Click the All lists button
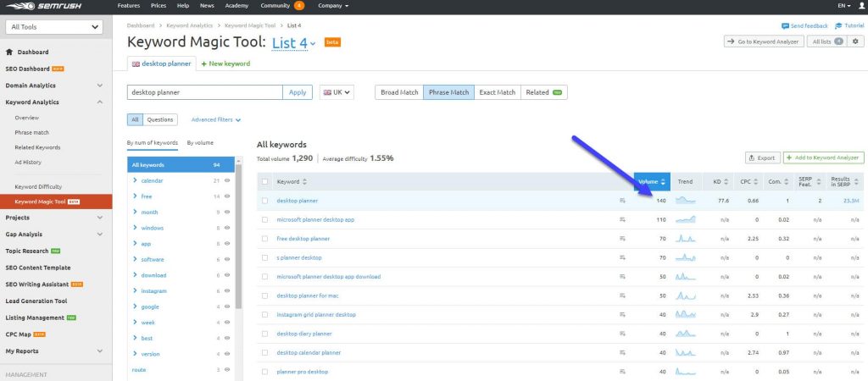This screenshot has width=868, height=381. pos(826,41)
